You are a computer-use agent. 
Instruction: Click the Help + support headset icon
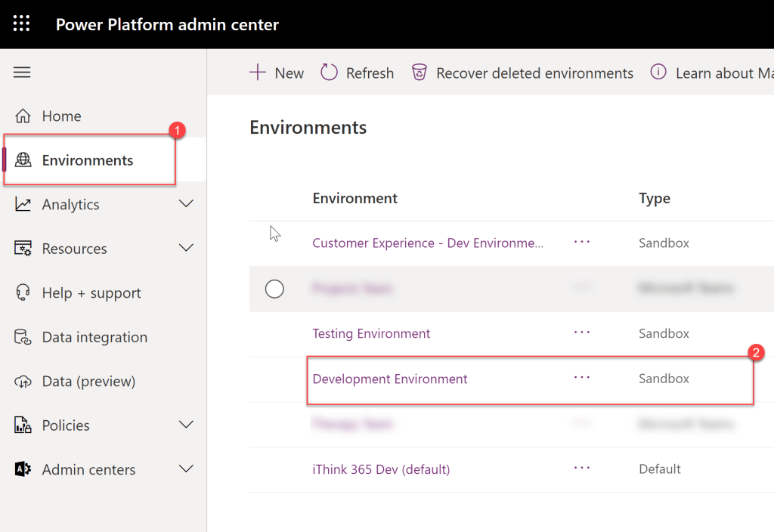23,293
